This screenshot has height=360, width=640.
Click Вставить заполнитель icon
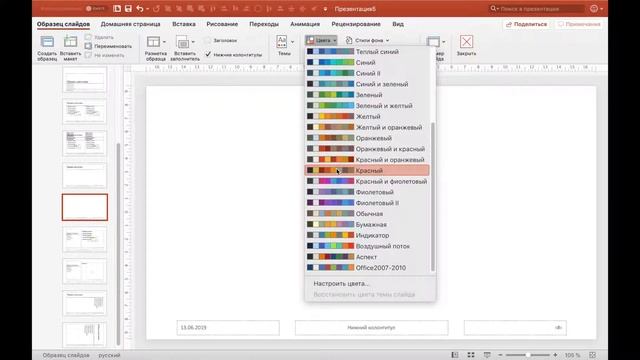coord(182,42)
